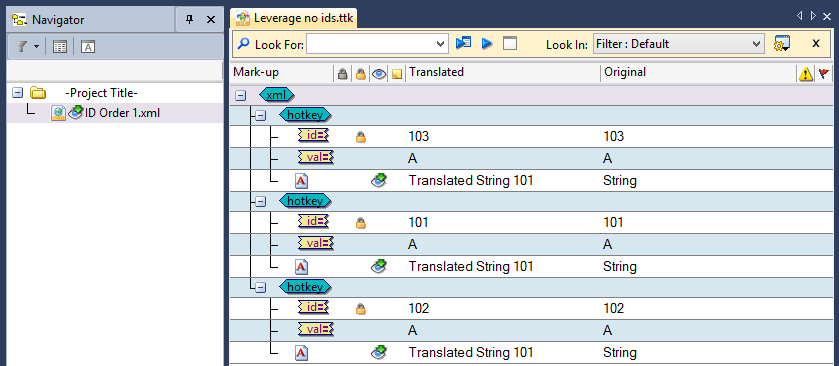
Task: Collapse the -Project Title- folder node
Action: pyautogui.click(x=18, y=93)
